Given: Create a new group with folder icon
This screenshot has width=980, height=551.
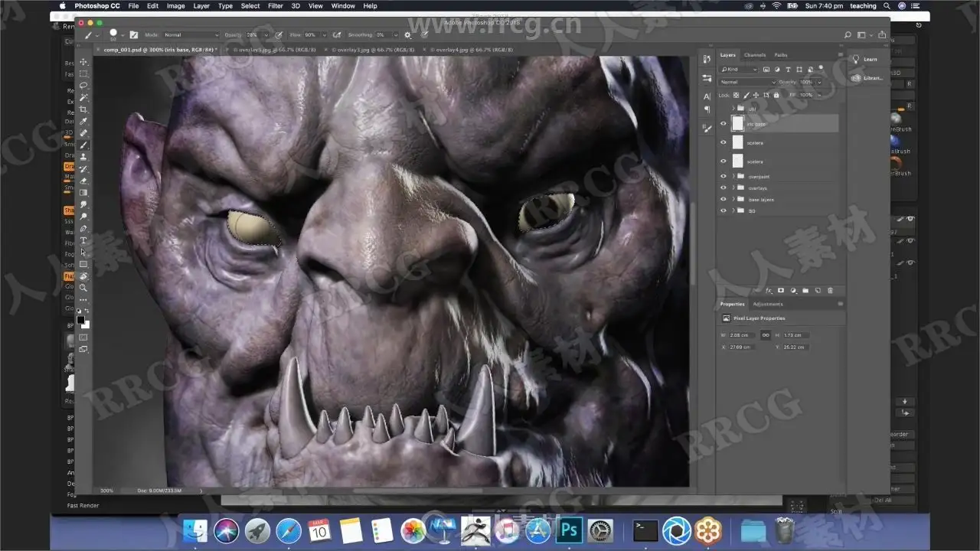Looking at the screenshot, I should tap(805, 291).
